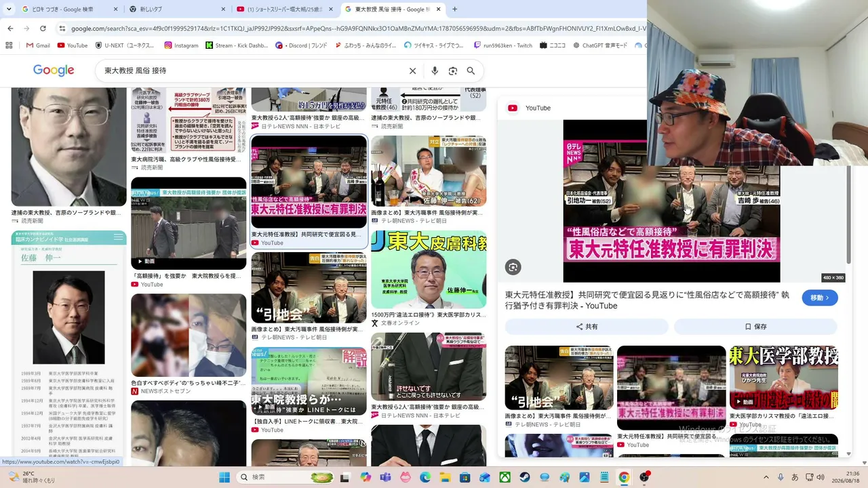Search within the preview image via lens icon
The image size is (868, 488).
(x=513, y=267)
